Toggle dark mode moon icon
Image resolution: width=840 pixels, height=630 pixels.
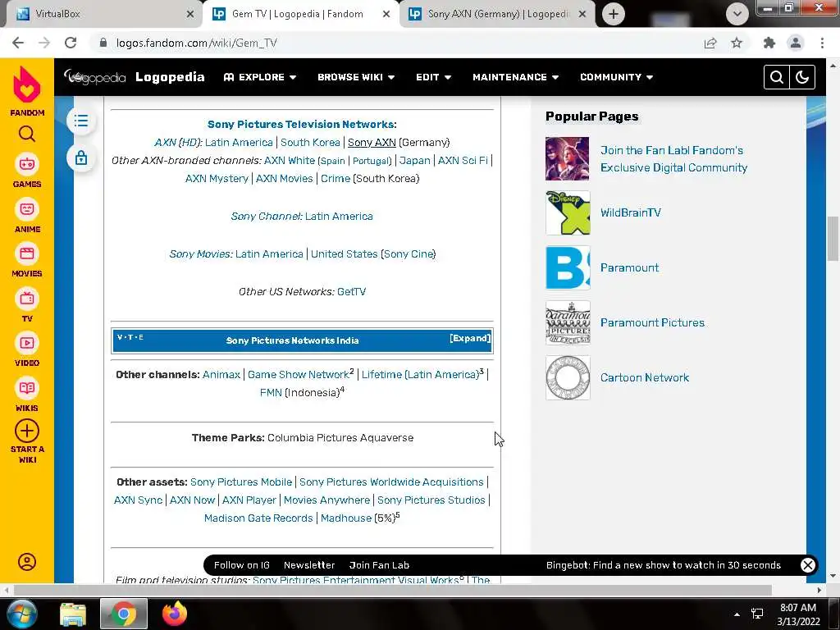click(x=802, y=77)
